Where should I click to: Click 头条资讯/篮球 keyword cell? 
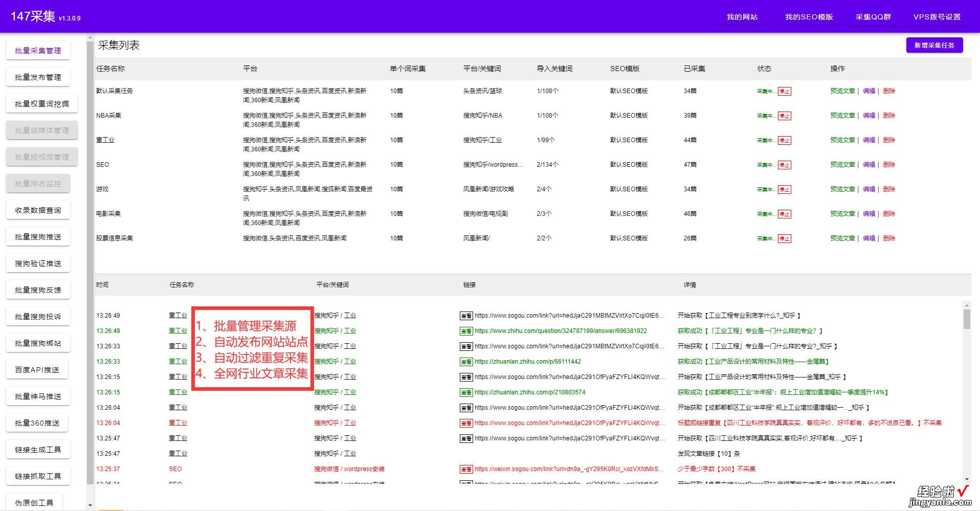pyautogui.click(x=482, y=91)
